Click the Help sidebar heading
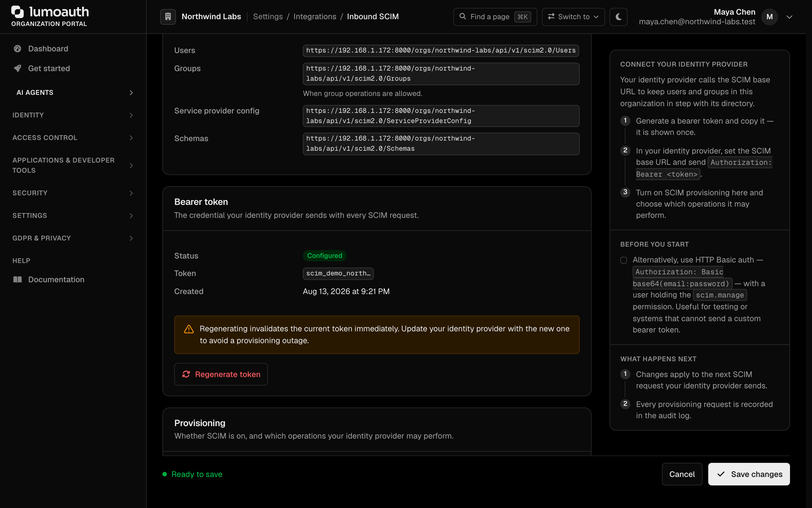812x508 pixels. pyautogui.click(x=21, y=261)
